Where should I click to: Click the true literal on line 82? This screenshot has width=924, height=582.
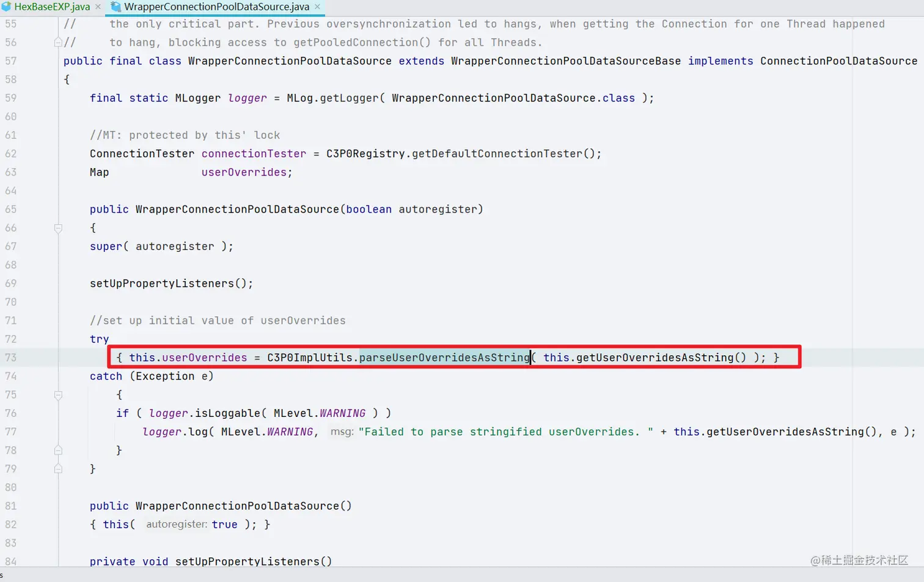click(224, 525)
